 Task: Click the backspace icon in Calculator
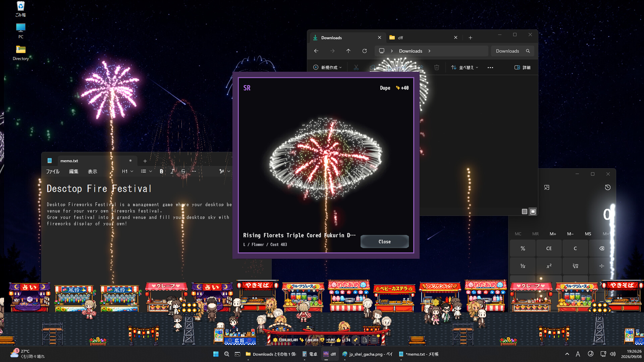(602, 248)
